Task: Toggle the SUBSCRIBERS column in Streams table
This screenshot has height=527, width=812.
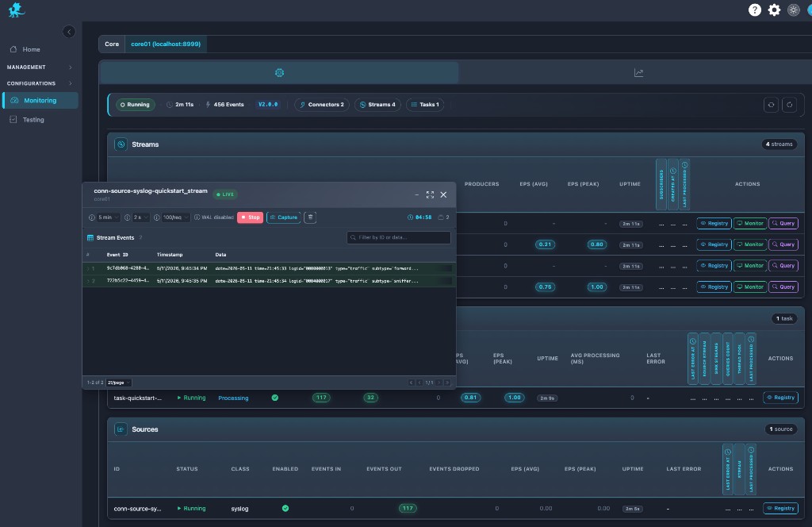Action: pos(661,184)
